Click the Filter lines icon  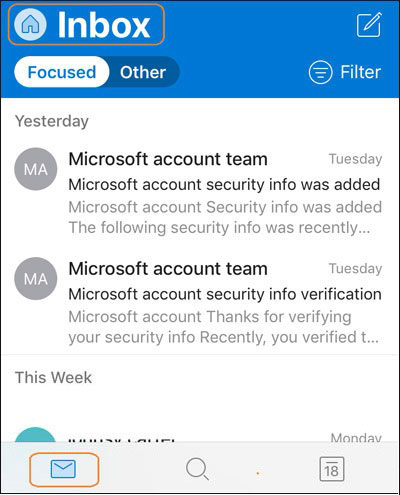click(320, 72)
